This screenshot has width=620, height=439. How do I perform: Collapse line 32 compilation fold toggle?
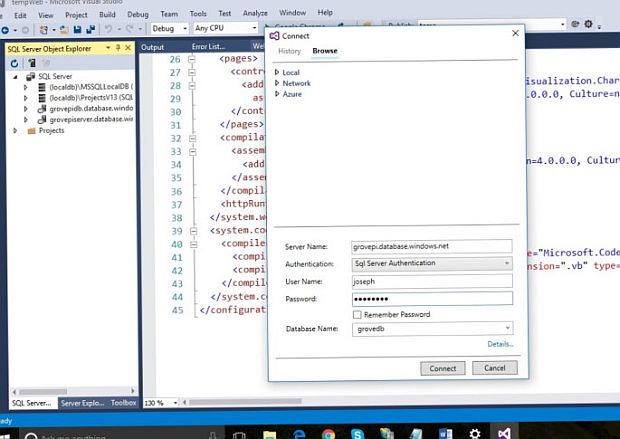pos(193,138)
